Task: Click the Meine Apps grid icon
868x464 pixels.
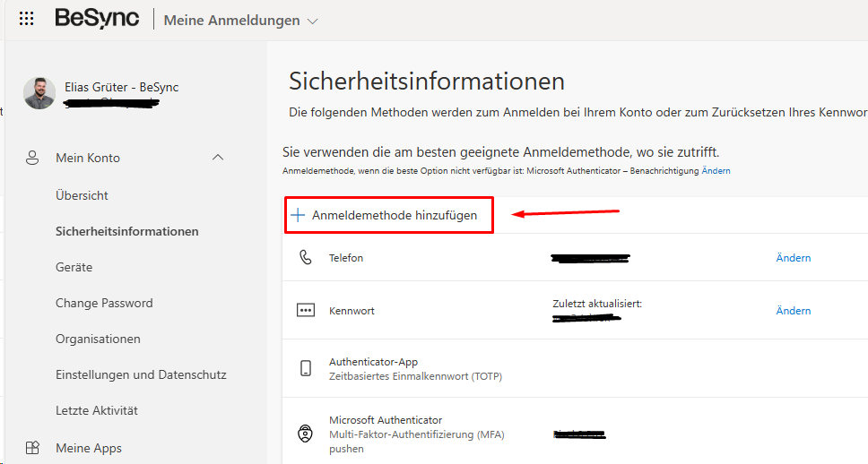Action: pos(32,448)
